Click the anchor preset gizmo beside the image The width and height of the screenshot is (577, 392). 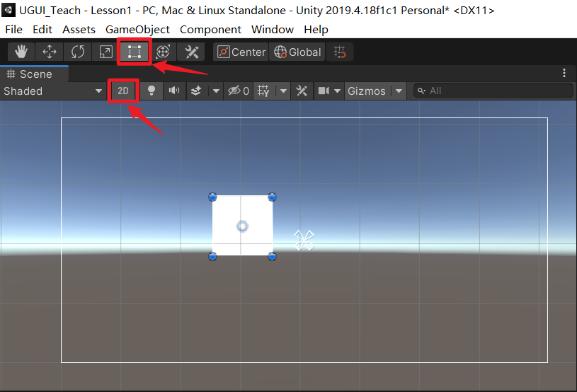pyautogui.click(x=304, y=240)
